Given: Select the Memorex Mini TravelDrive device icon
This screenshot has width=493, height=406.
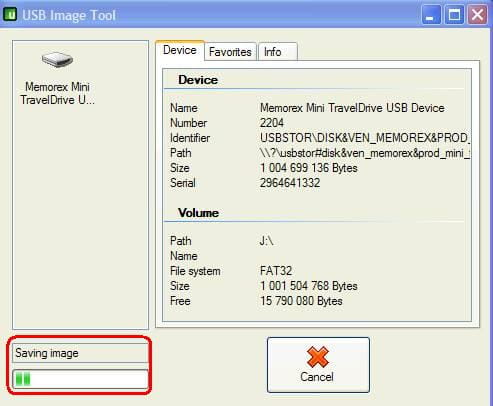Looking at the screenshot, I should pos(57,60).
